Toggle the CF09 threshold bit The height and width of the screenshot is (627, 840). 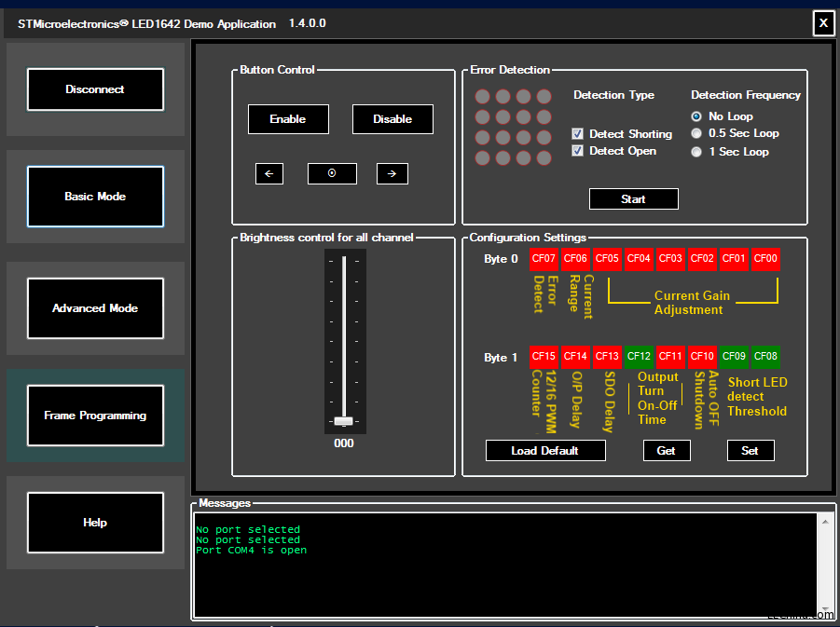coord(734,357)
